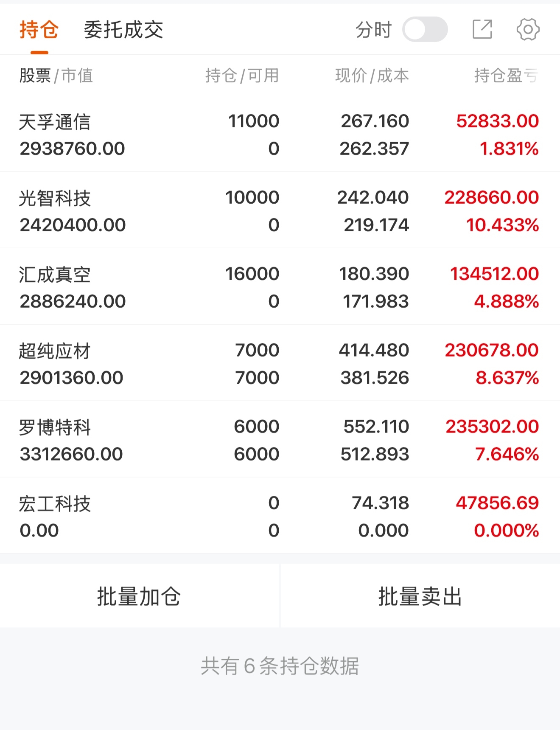Tap the 批量加仓 button
Viewport: 560px width, 730px height.
[x=139, y=596]
